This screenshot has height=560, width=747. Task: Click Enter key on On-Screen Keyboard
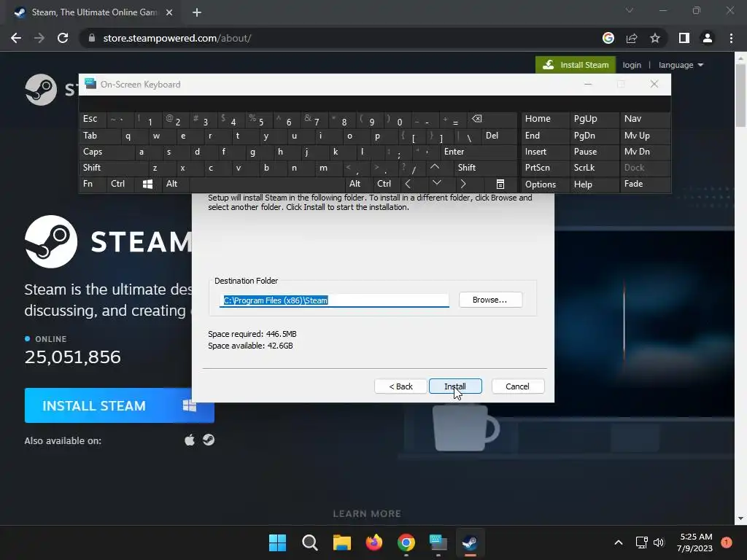[x=479, y=152]
